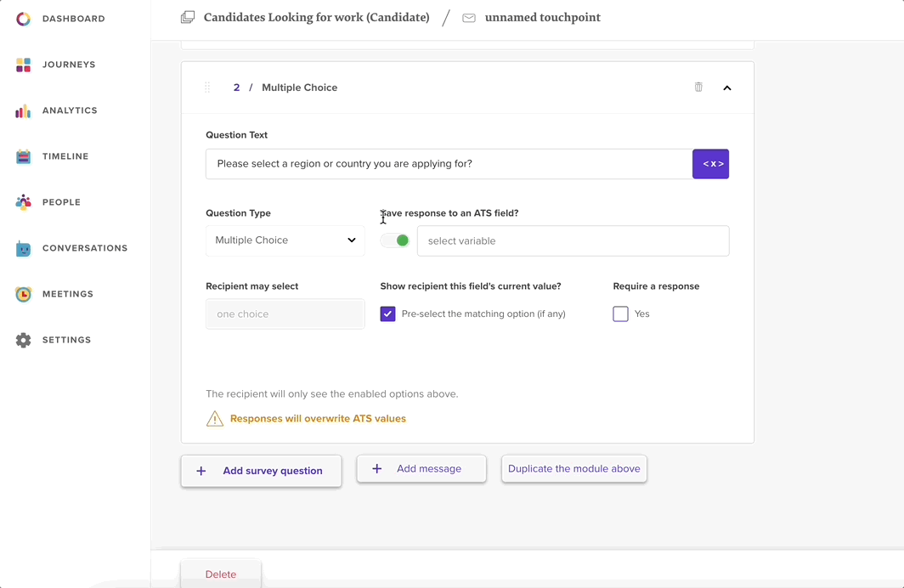Open Meetings in the sidebar

point(67,294)
